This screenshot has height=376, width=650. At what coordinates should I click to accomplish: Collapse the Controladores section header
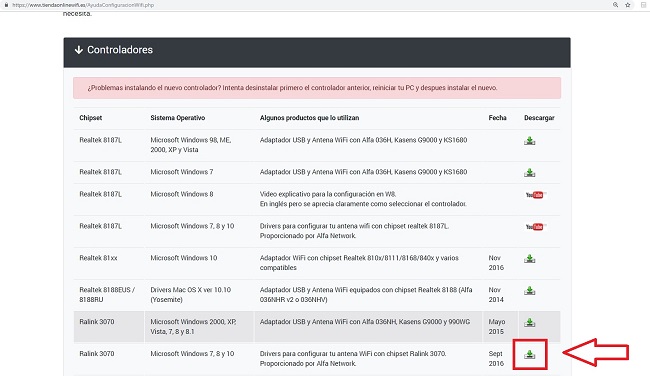point(317,52)
